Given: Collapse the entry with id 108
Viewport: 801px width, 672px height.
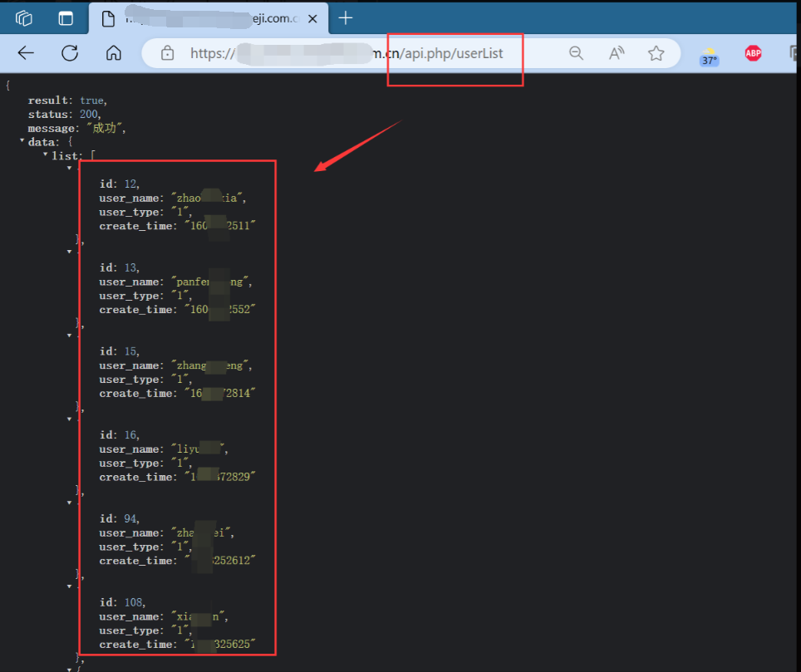Looking at the screenshot, I should (x=69, y=586).
